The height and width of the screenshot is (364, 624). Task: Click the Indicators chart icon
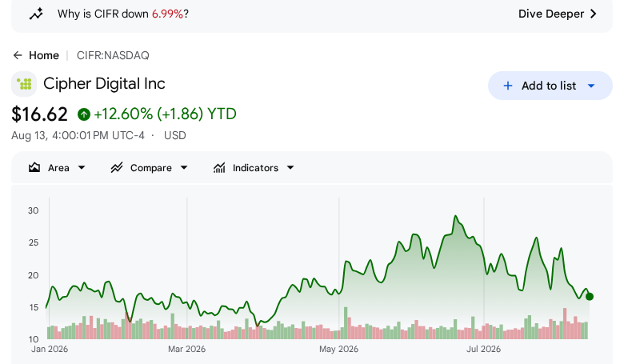pyautogui.click(x=219, y=168)
